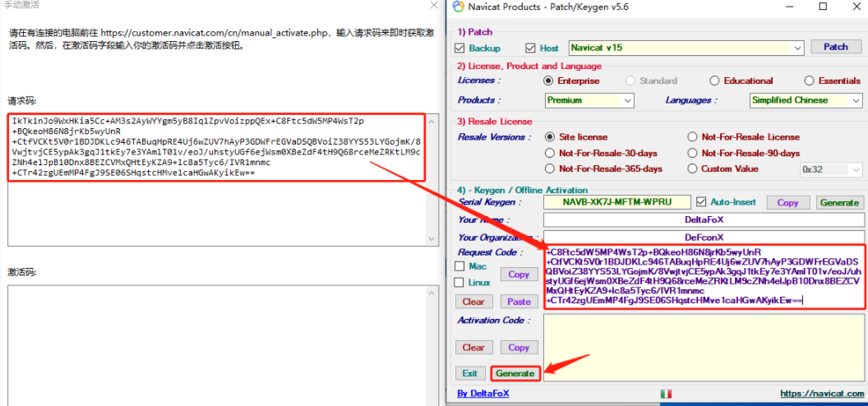
Task: Click the Your Organization field DeFconX
Action: point(704,238)
